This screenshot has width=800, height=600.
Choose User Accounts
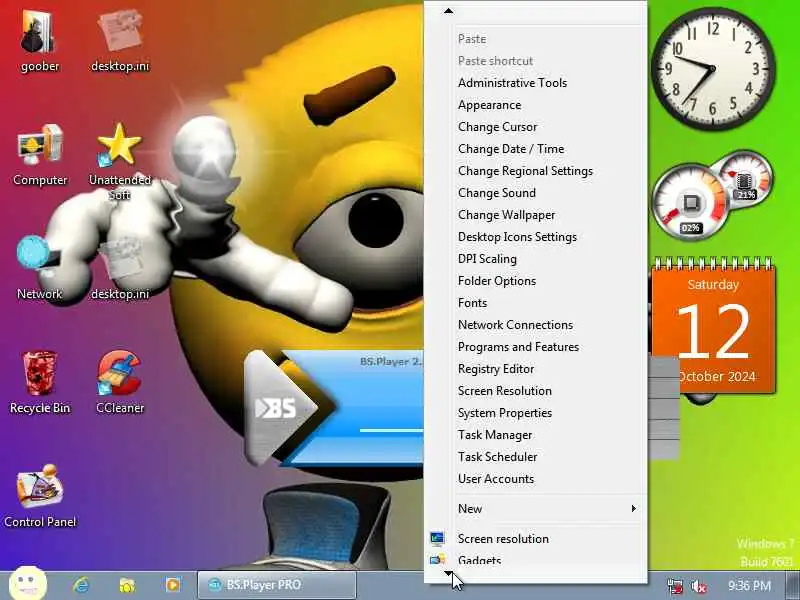[x=495, y=479]
